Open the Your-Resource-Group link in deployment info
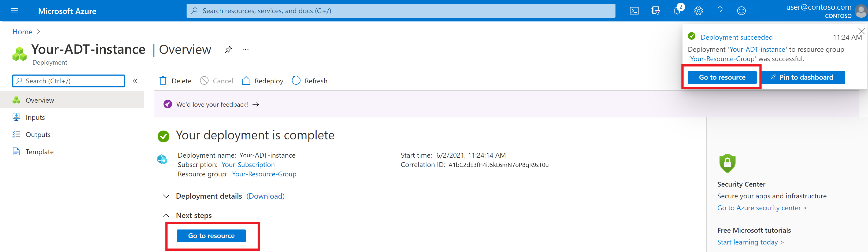The width and height of the screenshot is (868, 252). pos(264,174)
